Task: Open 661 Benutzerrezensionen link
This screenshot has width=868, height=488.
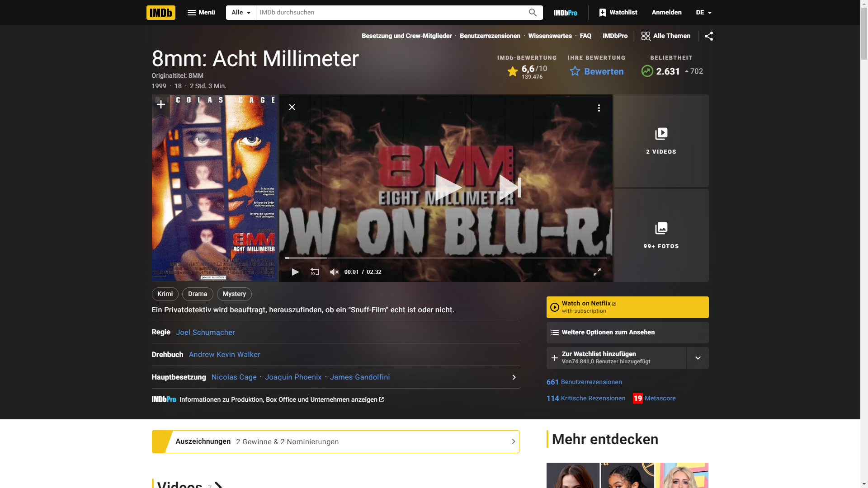Action: point(584,382)
